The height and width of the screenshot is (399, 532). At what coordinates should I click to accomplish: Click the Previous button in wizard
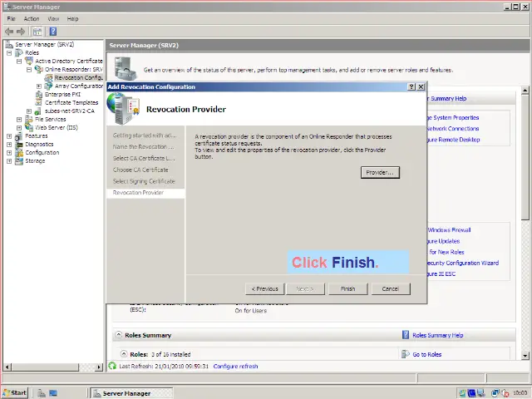coord(265,288)
